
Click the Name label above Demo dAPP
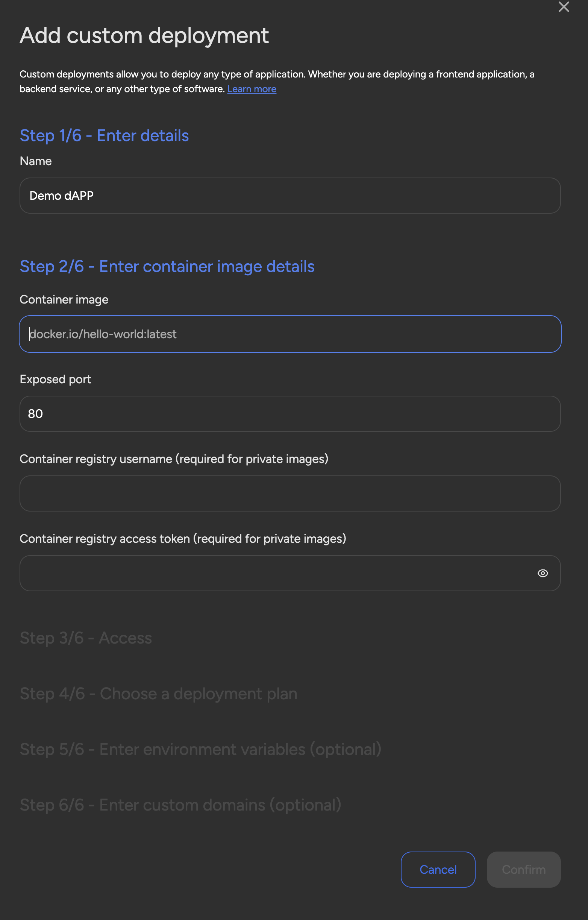coord(35,161)
